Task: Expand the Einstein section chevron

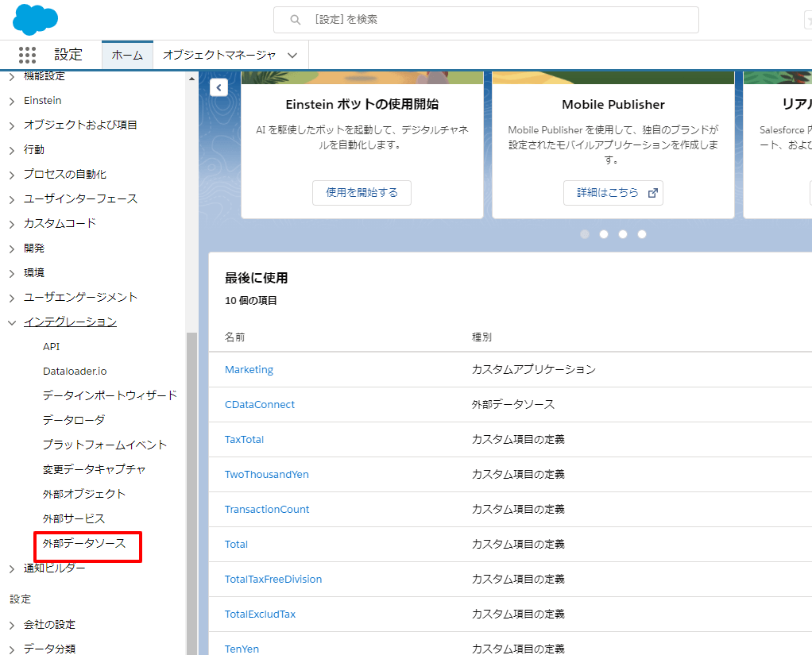Action: 12,102
